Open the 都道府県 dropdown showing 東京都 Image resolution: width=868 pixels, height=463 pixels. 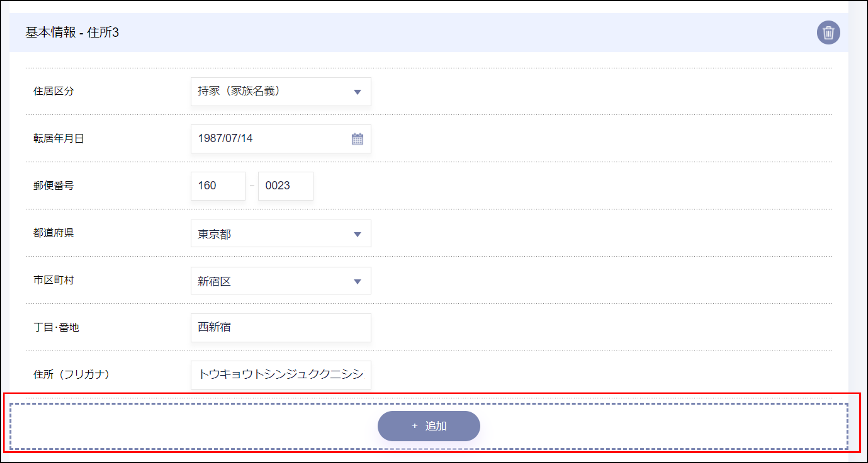click(280, 234)
